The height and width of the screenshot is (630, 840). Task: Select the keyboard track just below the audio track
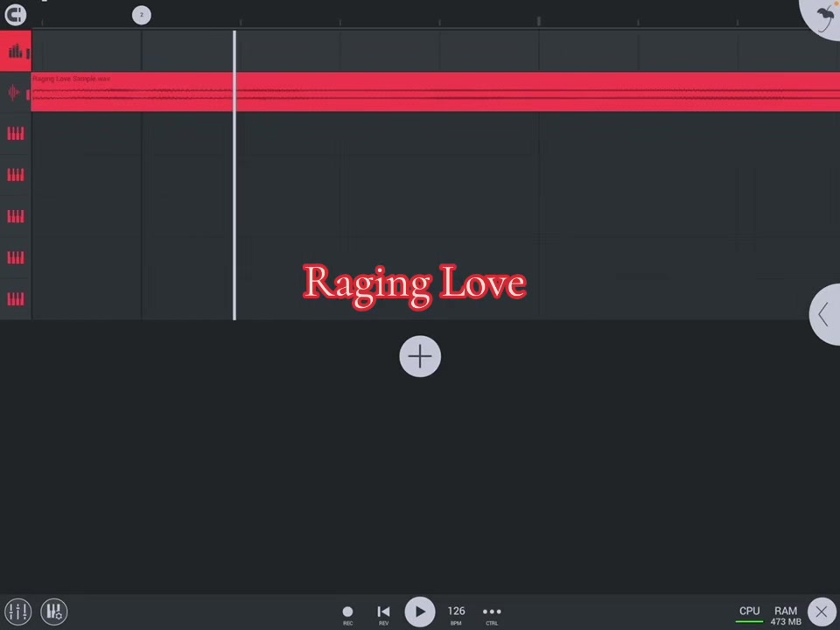[x=16, y=133]
